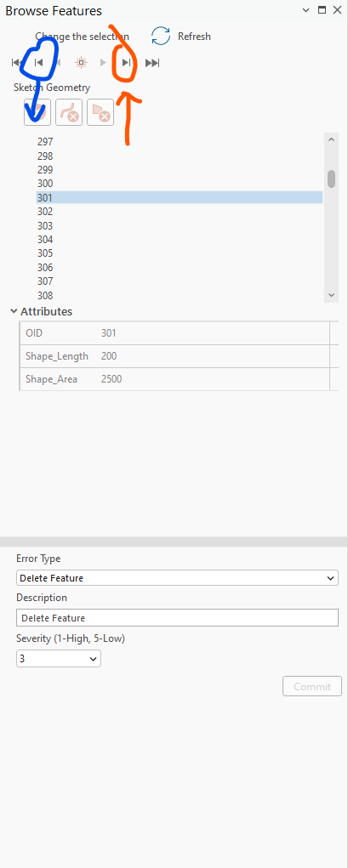Open the pane options dropdown arrow
348x868 pixels.
click(306, 10)
